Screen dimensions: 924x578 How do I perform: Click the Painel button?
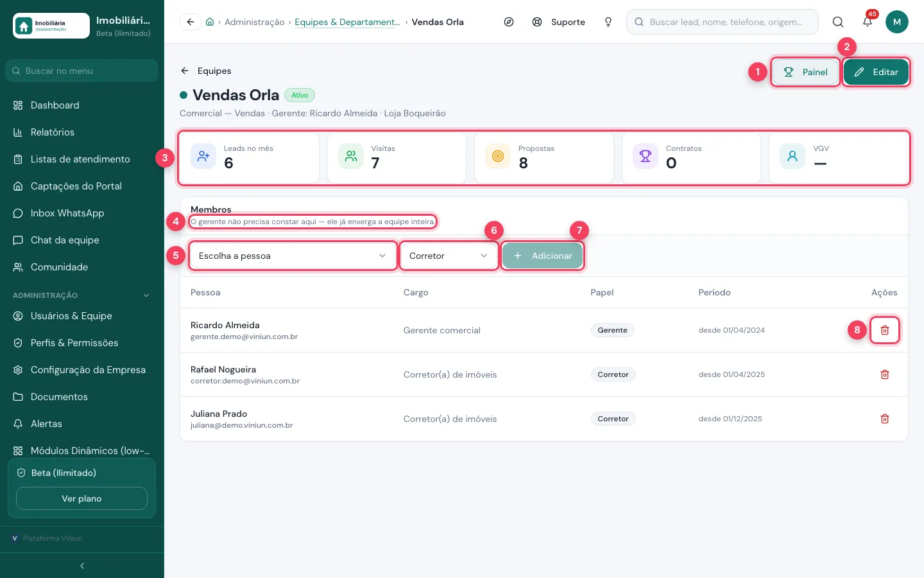(x=805, y=72)
